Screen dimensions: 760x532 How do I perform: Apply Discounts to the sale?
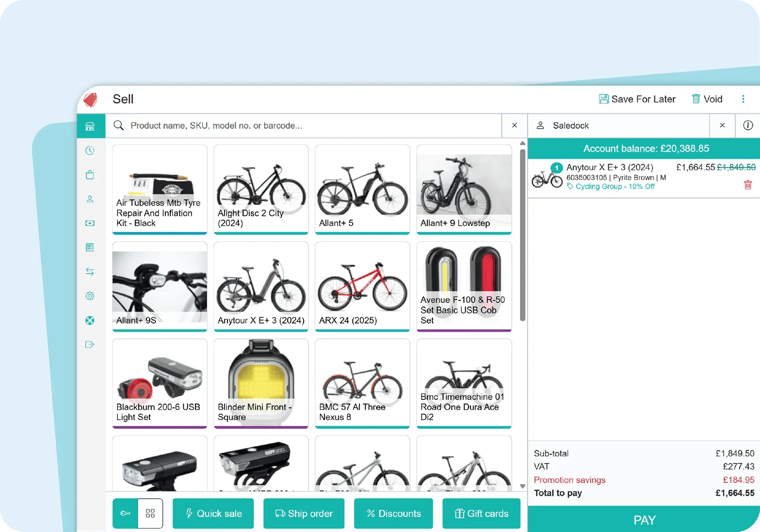[x=393, y=513]
